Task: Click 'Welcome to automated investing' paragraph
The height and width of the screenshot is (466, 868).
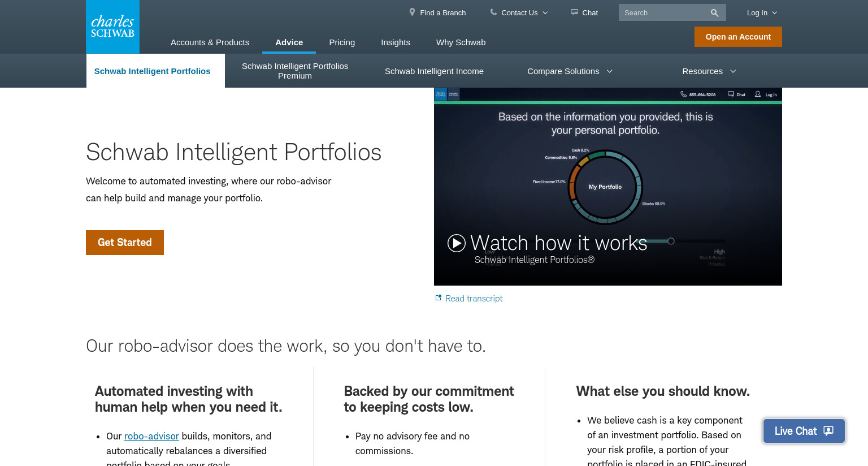Action: 209,189
